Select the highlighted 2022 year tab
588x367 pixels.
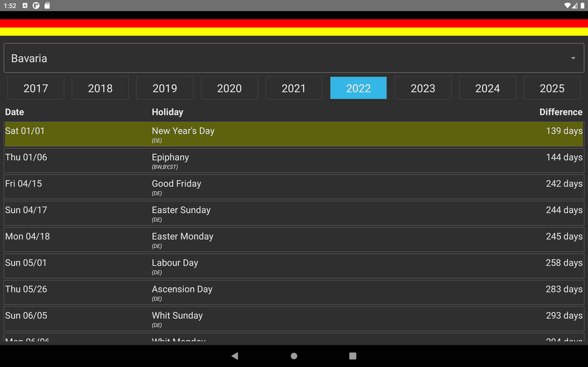tap(358, 88)
